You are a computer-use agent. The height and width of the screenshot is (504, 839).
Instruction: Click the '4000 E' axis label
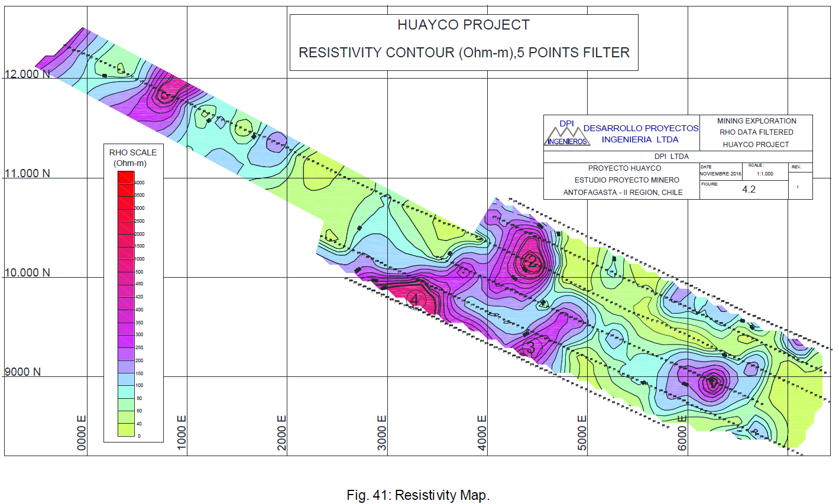click(482, 433)
